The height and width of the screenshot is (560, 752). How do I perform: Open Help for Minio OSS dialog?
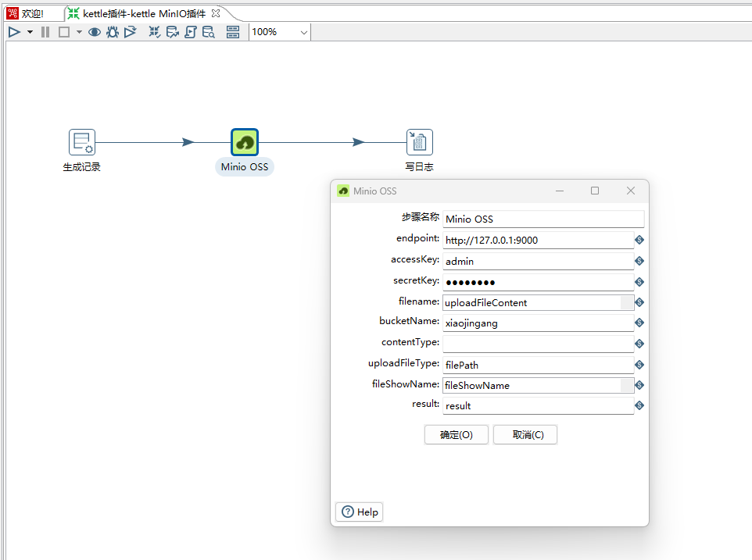click(x=360, y=512)
